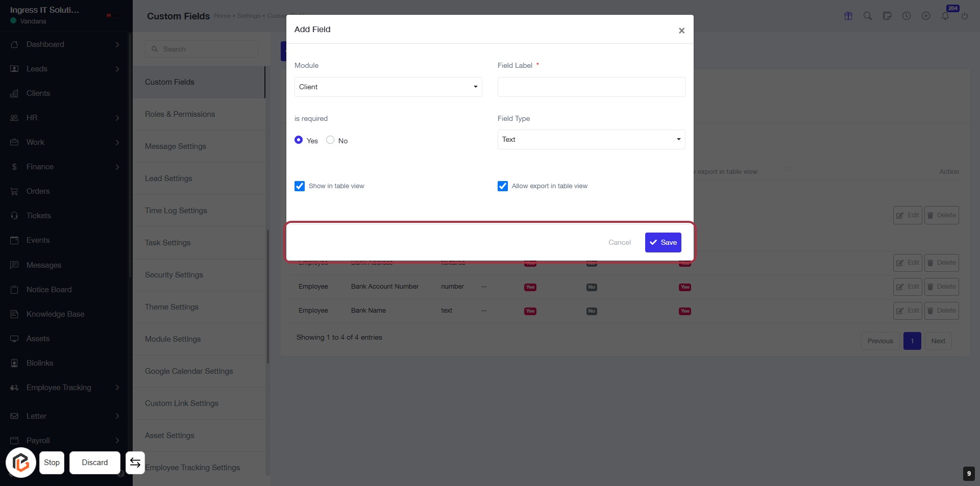Uncheck Allow export in table view
980x486 pixels.
(x=503, y=186)
